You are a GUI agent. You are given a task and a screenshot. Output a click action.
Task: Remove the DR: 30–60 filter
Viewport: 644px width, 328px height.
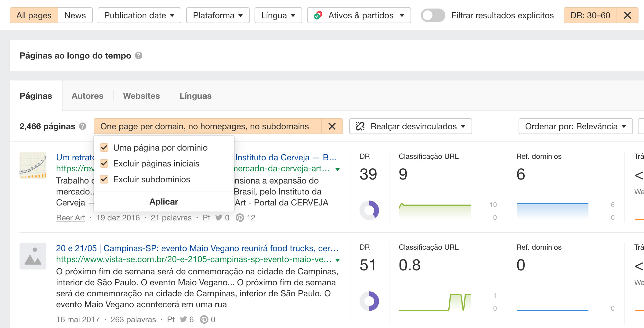click(627, 15)
